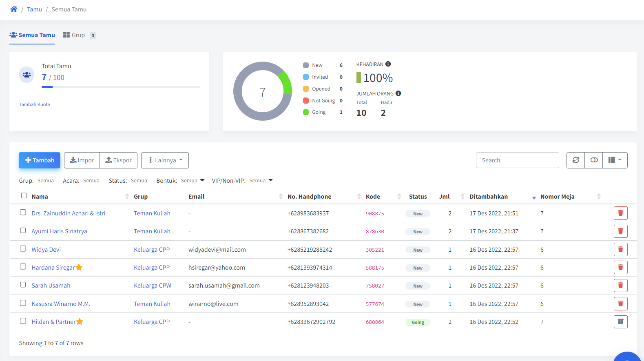Image resolution: width=644 pixels, height=361 pixels.
Task: Check the Hardana Siregar row checkbox
Action: pos(23,267)
